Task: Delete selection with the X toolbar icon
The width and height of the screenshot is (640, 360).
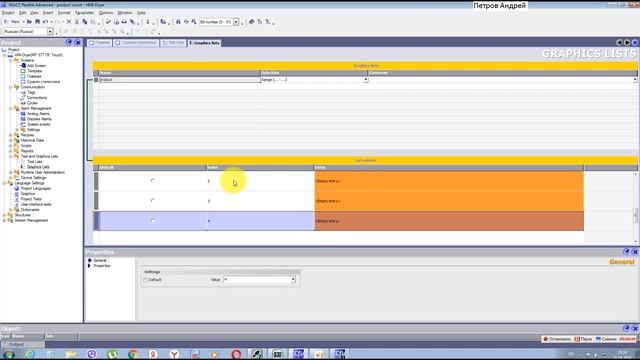Action: click(x=69, y=22)
